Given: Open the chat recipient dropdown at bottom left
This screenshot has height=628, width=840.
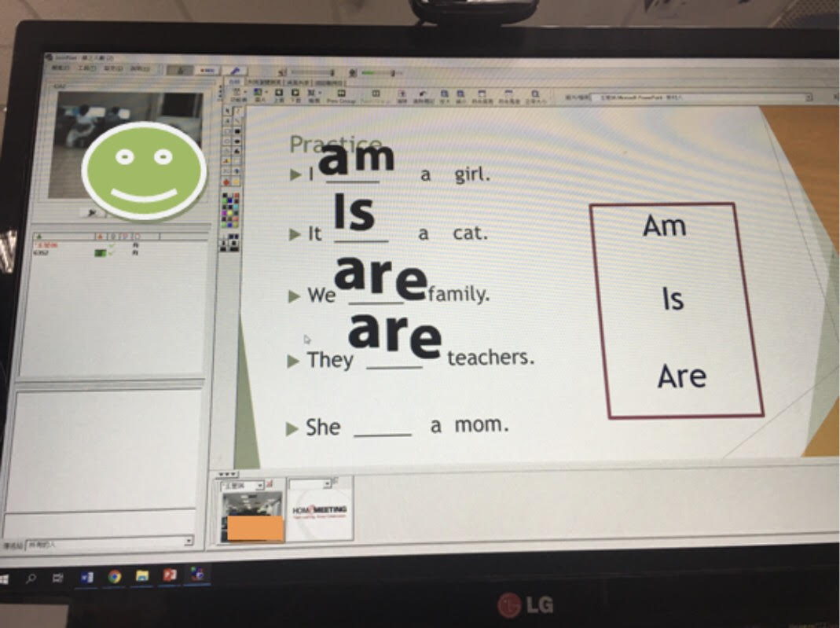Looking at the screenshot, I should click(188, 541).
